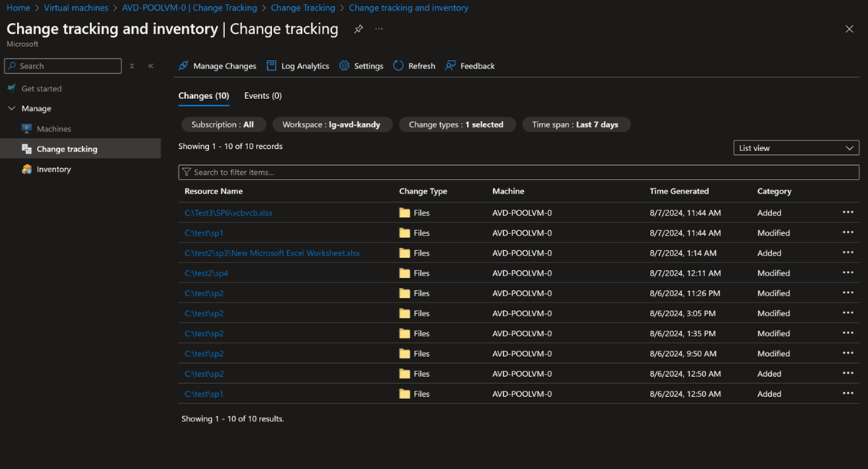Pin this blade with the pin icon
The width and height of the screenshot is (868, 469).
coord(359,28)
